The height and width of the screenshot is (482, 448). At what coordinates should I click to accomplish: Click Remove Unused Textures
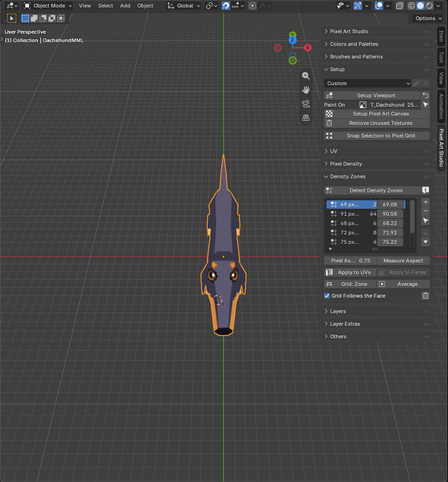pyautogui.click(x=377, y=123)
